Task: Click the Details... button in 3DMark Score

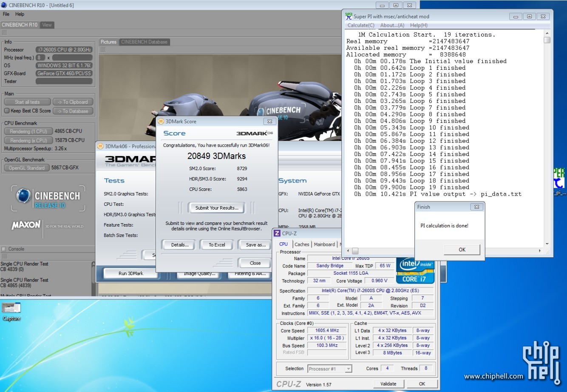Action: [x=180, y=245]
